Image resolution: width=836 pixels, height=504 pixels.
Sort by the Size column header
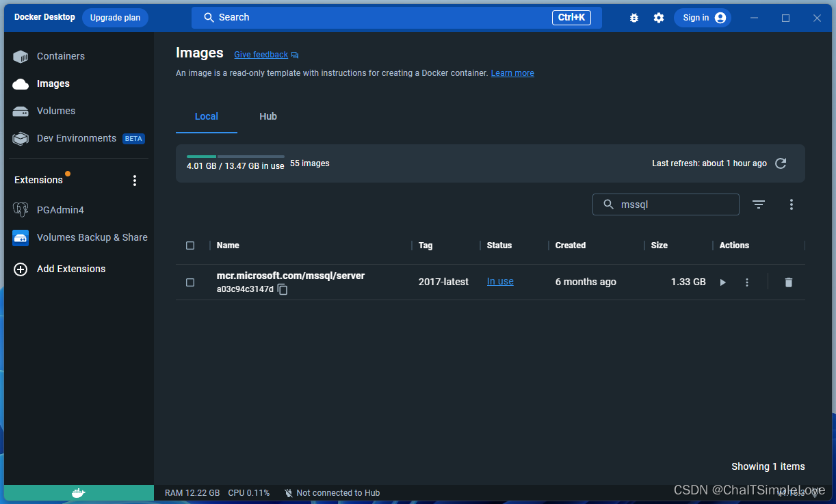[659, 246]
